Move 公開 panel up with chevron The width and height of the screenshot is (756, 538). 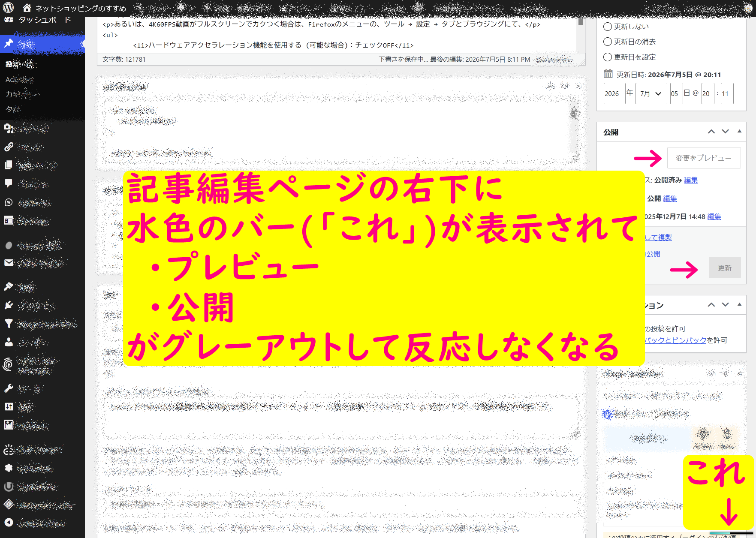[711, 132]
